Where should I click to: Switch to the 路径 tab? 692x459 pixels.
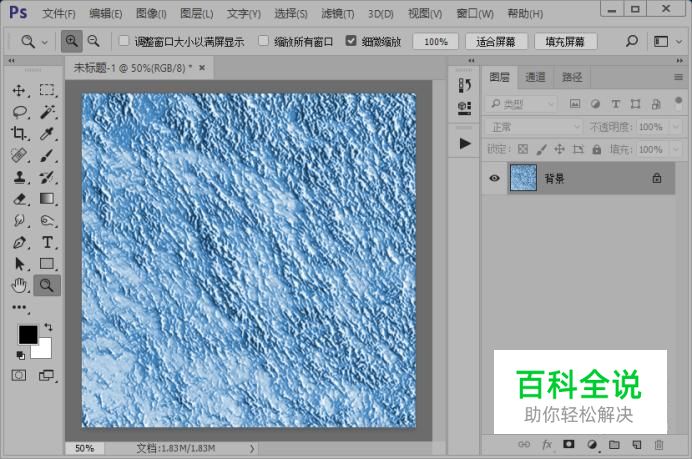point(572,77)
